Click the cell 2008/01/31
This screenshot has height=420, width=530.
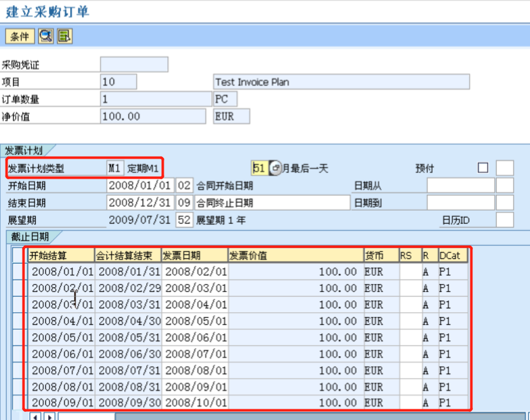tap(128, 271)
